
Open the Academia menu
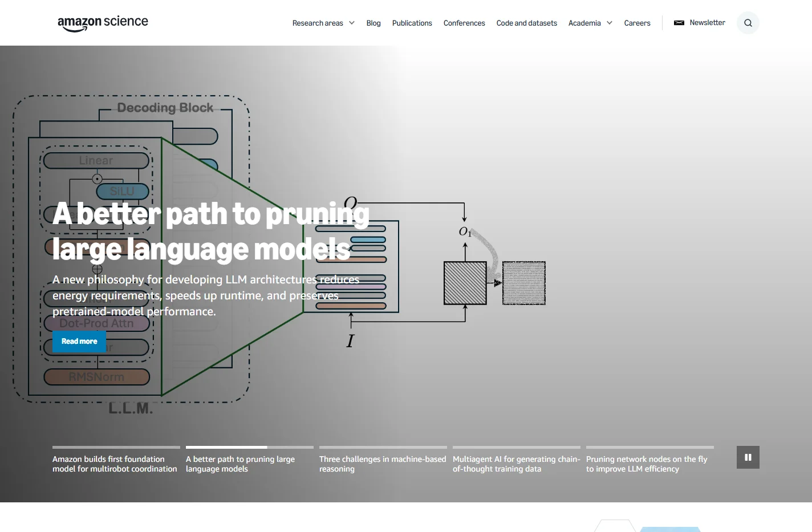[x=584, y=23]
